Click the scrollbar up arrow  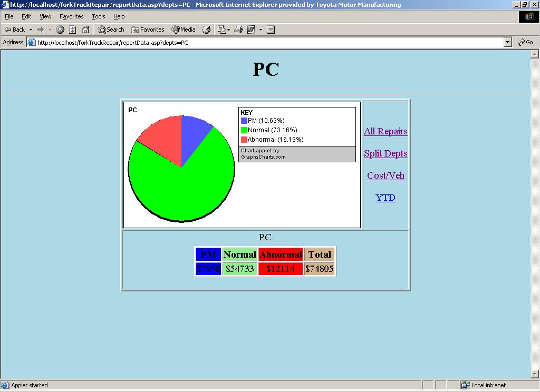[x=535, y=54]
